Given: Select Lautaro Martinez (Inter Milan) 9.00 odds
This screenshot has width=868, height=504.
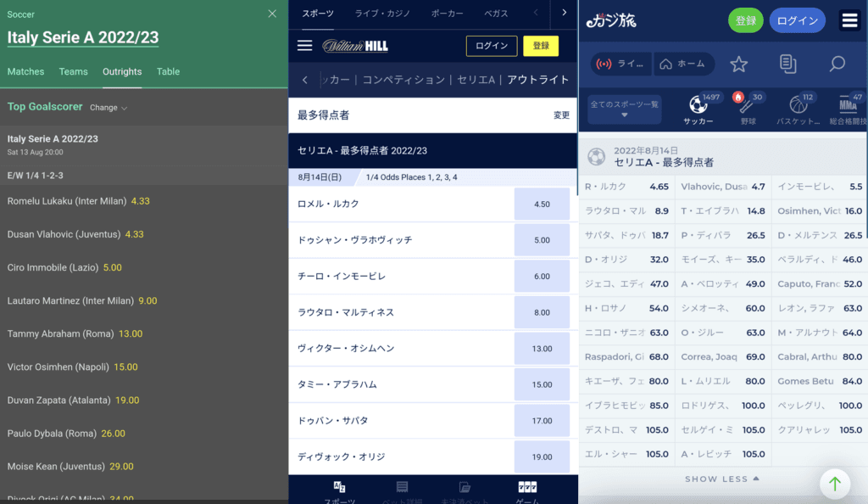Looking at the screenshot, I should [147, 300].
